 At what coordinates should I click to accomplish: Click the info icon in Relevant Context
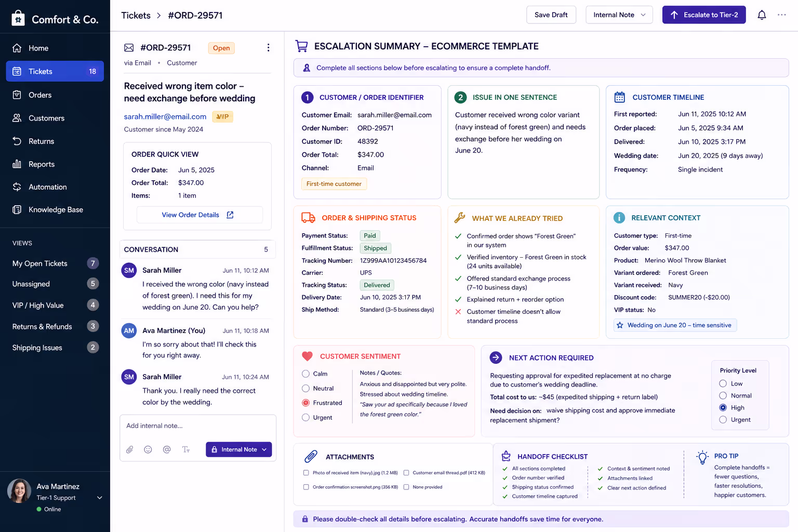click(619, 218)
